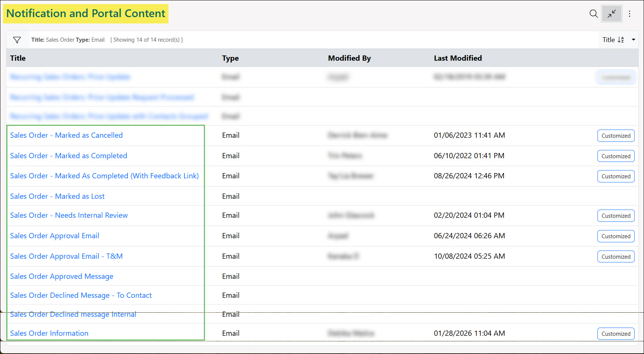
Task: Open the Sales Order Approval Email link
Action: tap(54, 236)
